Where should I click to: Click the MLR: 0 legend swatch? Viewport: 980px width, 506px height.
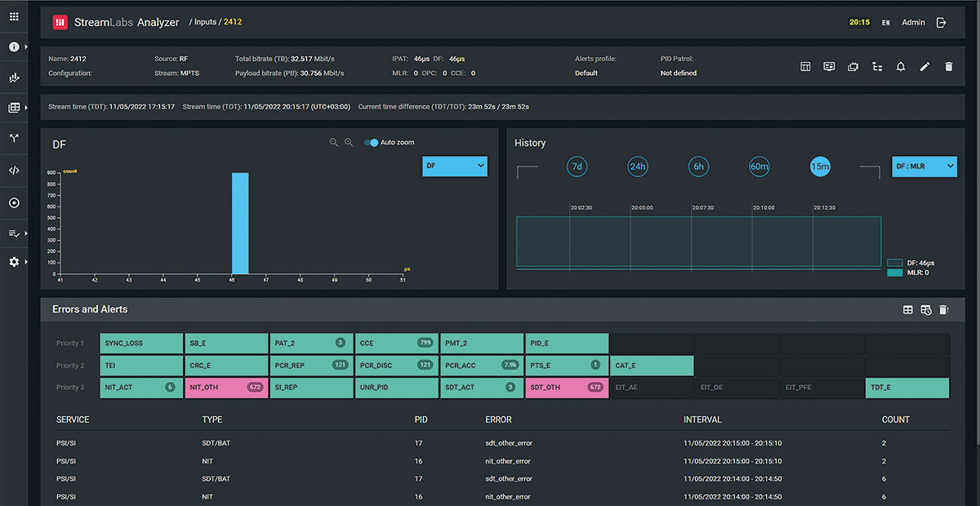coord(894,273)
